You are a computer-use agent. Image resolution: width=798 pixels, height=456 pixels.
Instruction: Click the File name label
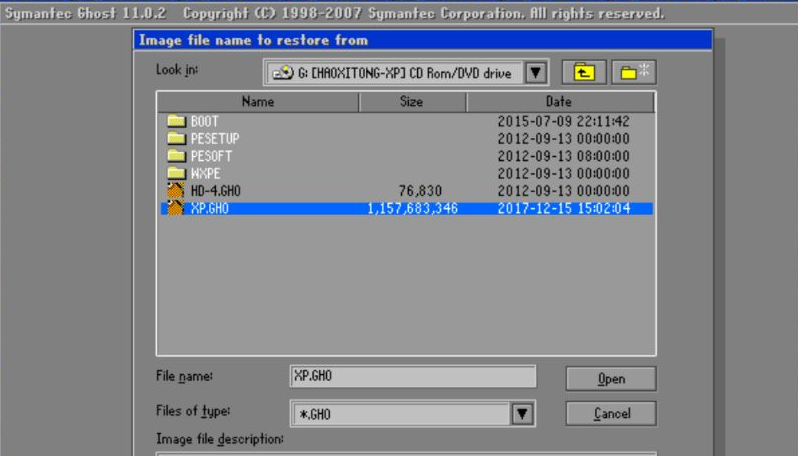tap(184, 376)
